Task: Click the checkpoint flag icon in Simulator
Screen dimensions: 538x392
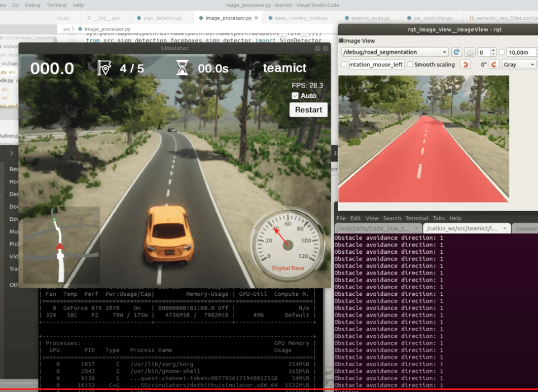Action: (104, 68)
